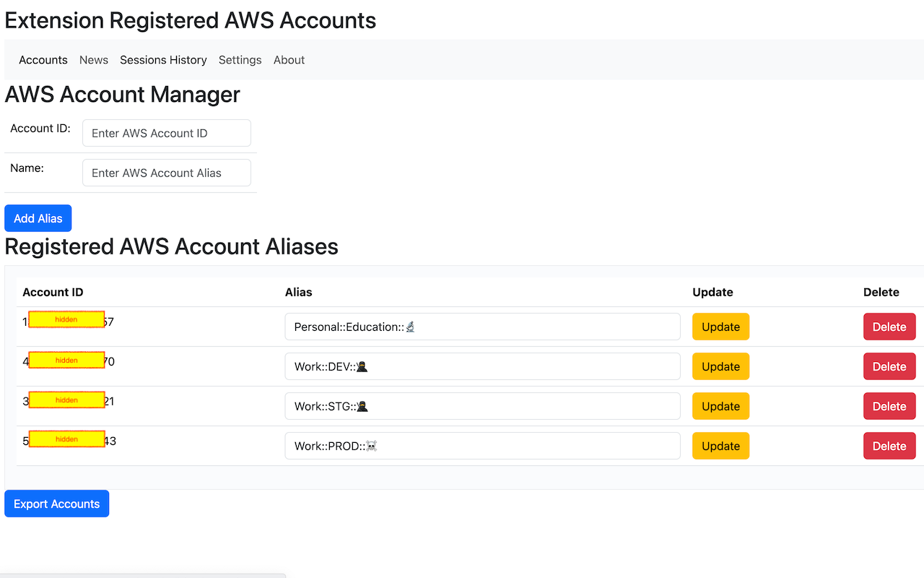Open the Settings page
The height and width of the screenshot is (578, 924).
(x=240, y=60)
